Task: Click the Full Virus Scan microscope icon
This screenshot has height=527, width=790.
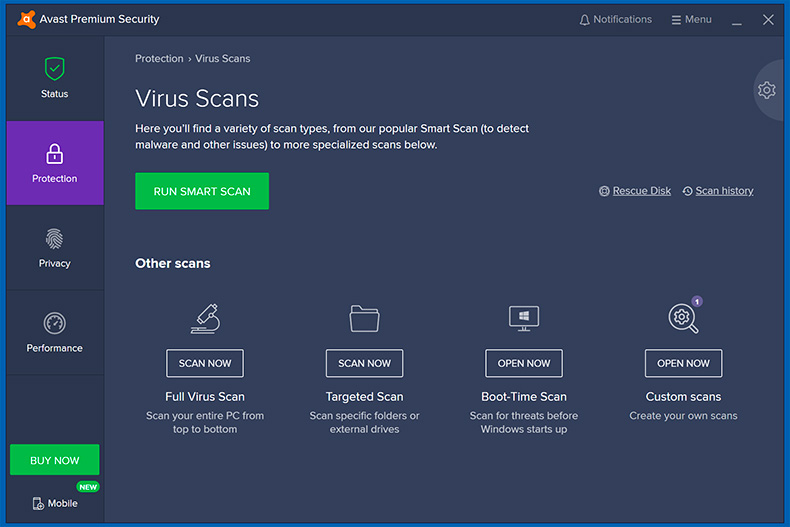Action: (x=206, y=318)
